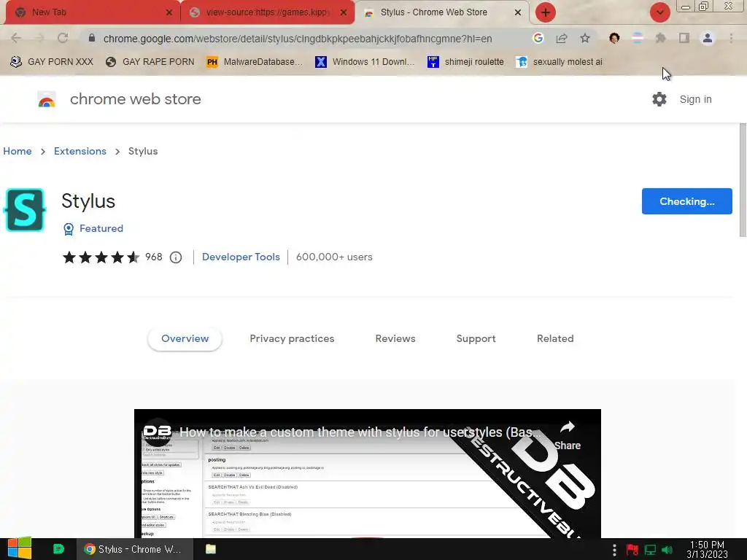Click Sign in link
This screenshot has width=747, height=560.
tap(695, 99)
